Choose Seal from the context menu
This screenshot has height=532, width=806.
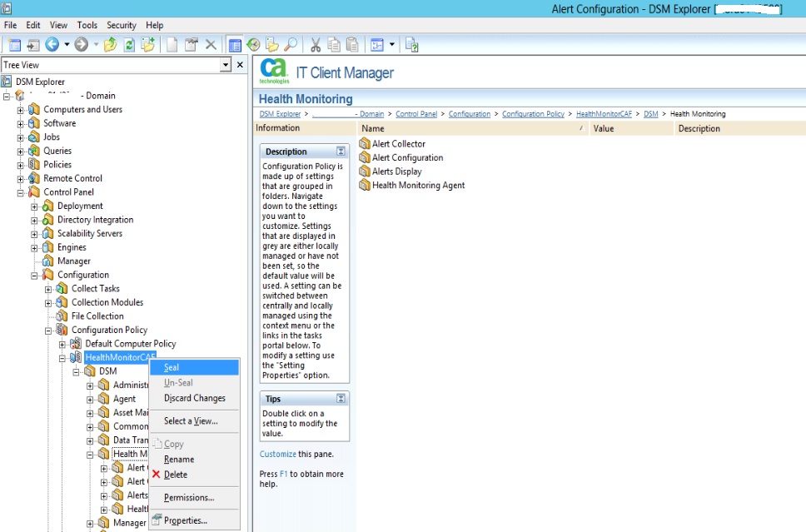coord(172,367)
